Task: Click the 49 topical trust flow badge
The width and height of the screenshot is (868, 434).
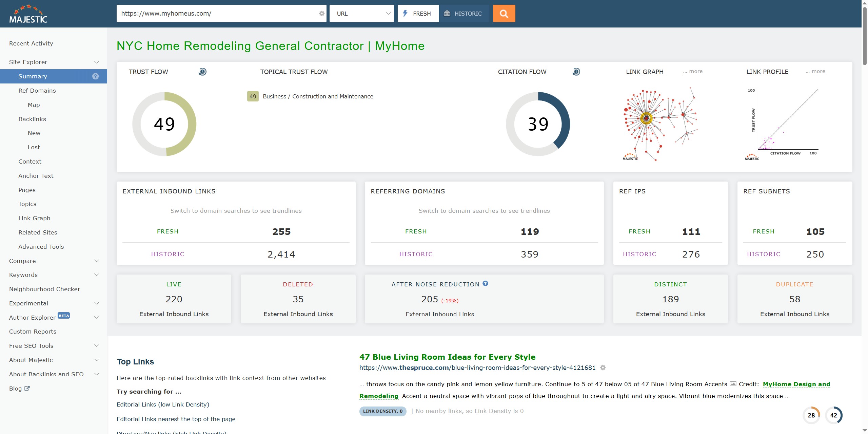Action: tap(253, 96)
